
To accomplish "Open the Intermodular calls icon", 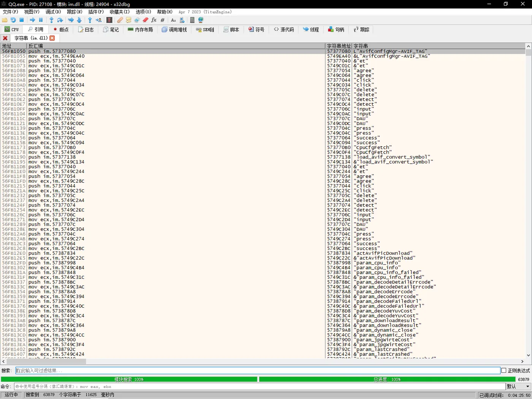I will click(182, 20).
